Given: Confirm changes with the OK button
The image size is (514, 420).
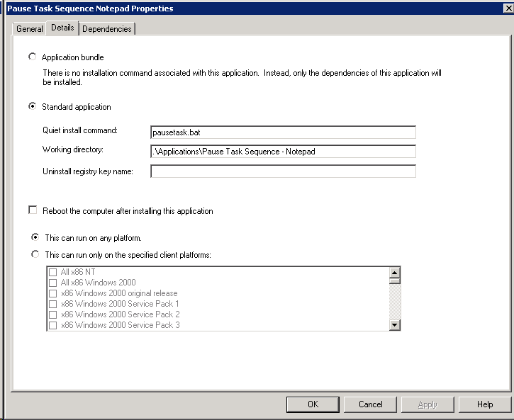Looking at the screenshot, I should point(313,404).
